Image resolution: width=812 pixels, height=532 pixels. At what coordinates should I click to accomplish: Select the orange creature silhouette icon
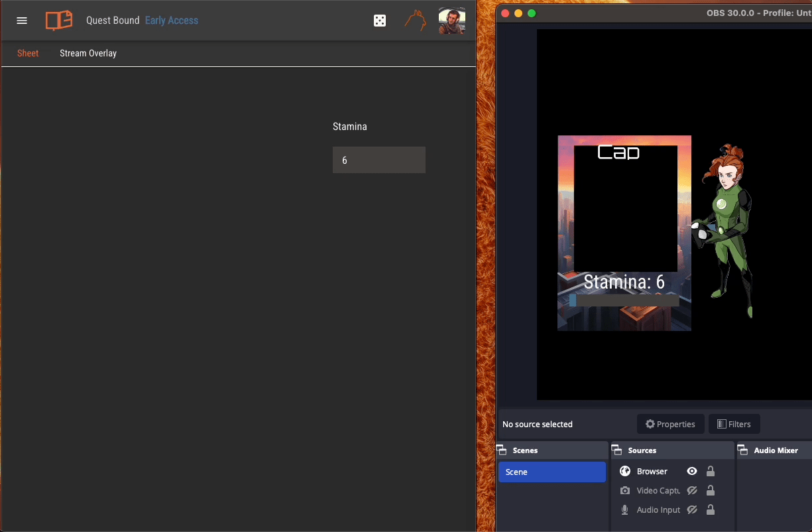(x=416, y=20)
